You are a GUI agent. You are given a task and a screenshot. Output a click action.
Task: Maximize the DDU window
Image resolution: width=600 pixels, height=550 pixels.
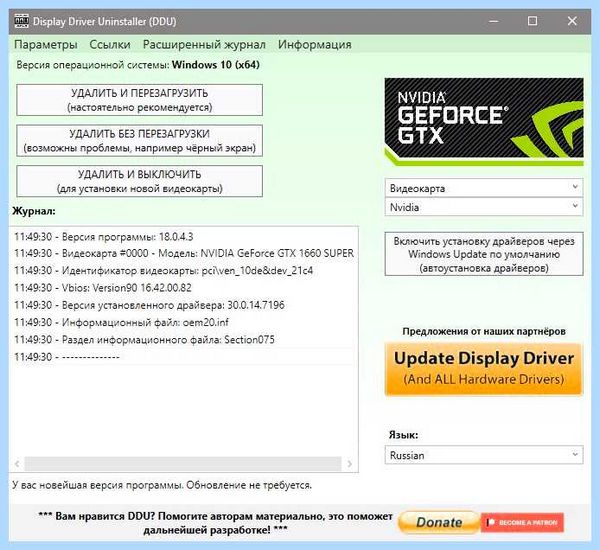532,21
